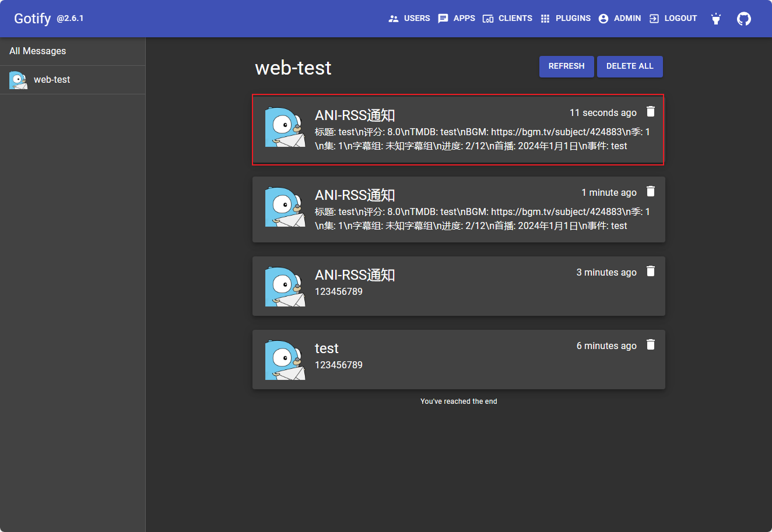Click the gopher icon beside web-test in sidebar
The width and height of the screenshot is (772, 532).
18,80
